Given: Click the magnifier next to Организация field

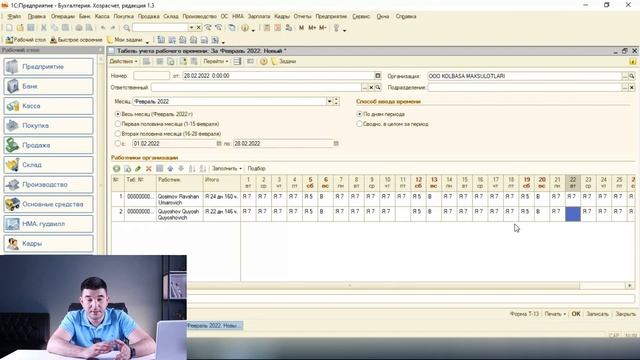Looking at the screenshot, I should tap(632, 76).
